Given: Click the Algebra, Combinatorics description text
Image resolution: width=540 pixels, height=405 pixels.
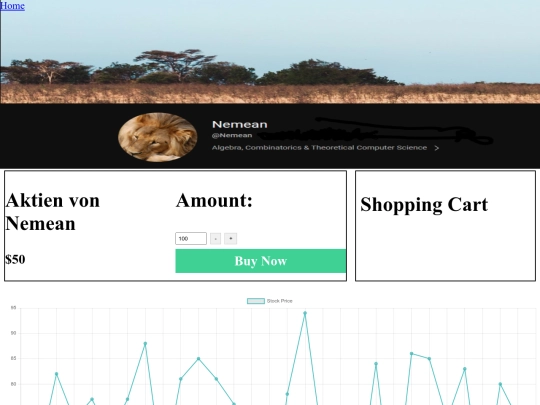Looking at the screenshot, I should point(320,148).
